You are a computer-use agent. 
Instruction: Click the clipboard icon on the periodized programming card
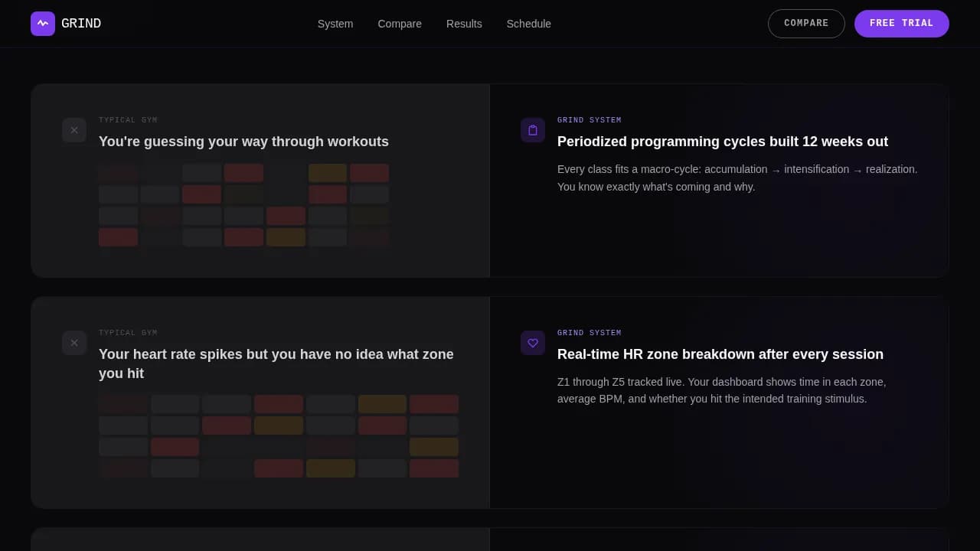click(533, 130)
